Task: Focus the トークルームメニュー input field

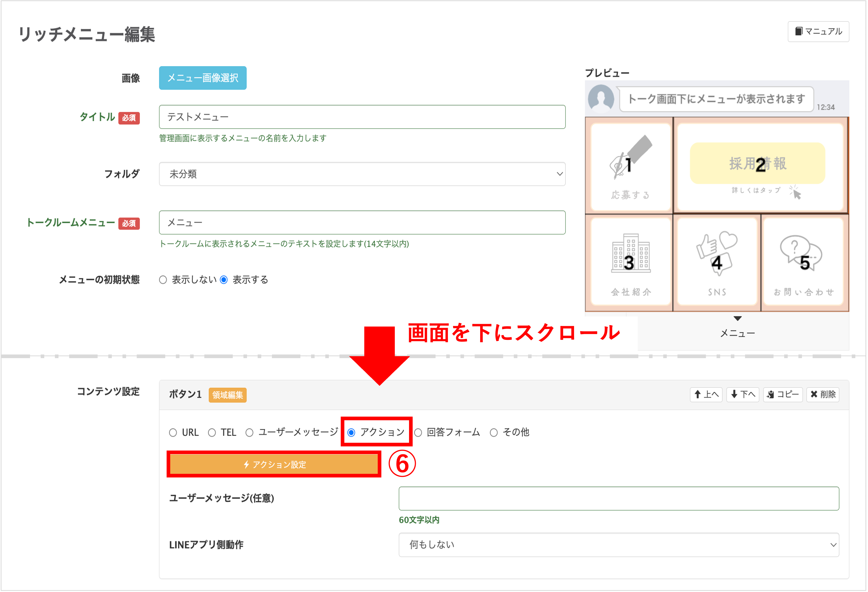Action: (362, 223)
